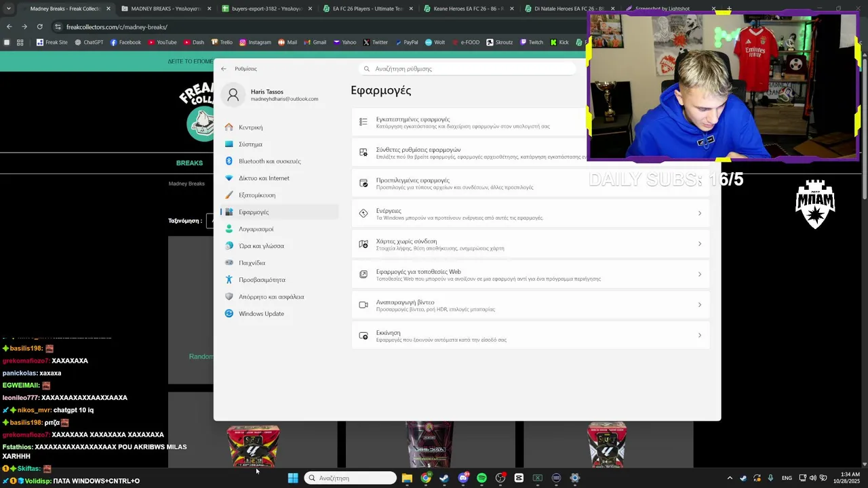Open Trello bookmark
This screenshot has height=488, width=868.
(x=221, y=42)
